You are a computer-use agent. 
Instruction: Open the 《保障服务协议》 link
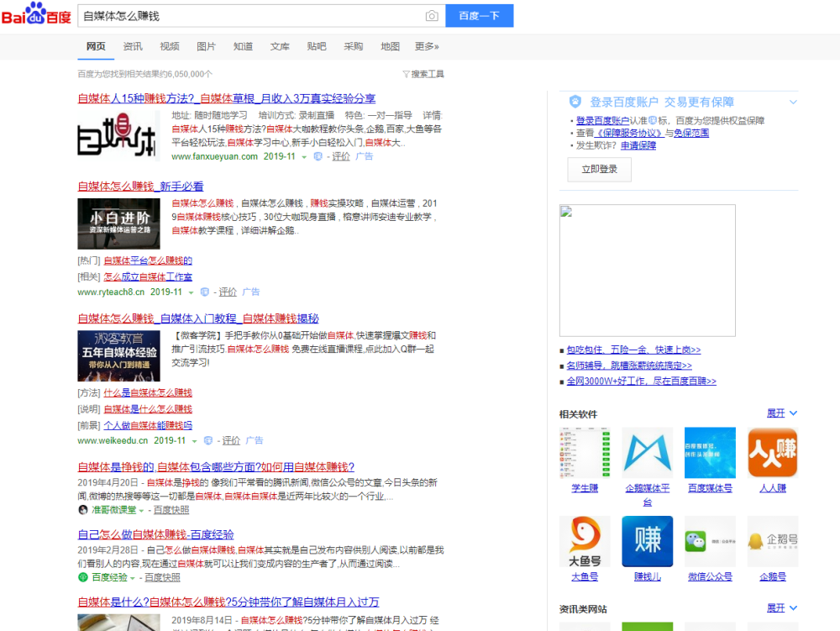629,133
